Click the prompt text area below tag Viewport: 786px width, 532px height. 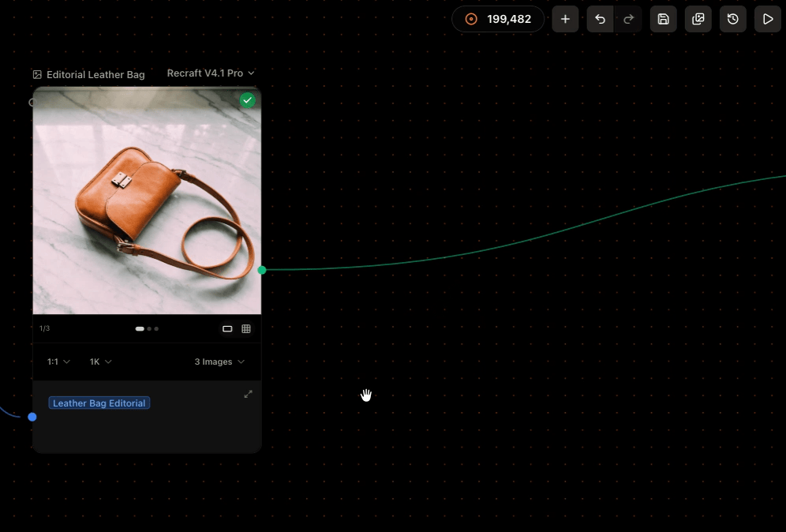[147, 429]
